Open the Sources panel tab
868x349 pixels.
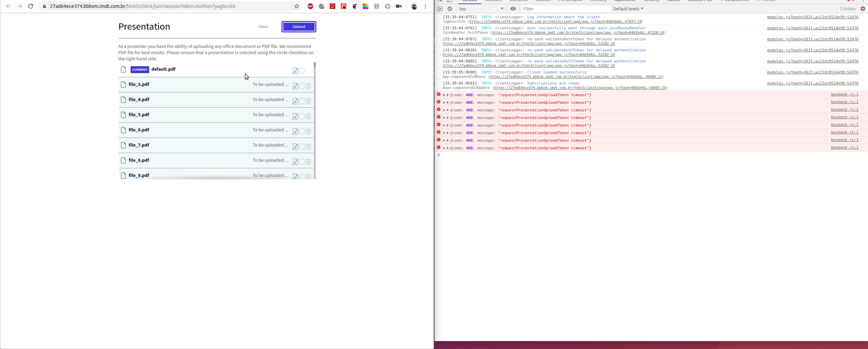(x=543, y=1)
